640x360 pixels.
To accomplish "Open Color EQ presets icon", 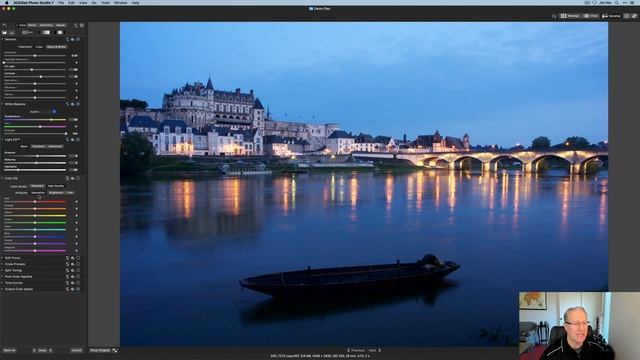I will pos(73,178).
